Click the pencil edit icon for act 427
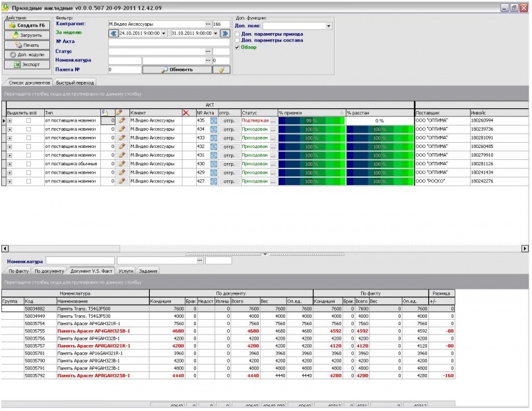This screenshot has height=411, width=532. (x=121, y=181)
